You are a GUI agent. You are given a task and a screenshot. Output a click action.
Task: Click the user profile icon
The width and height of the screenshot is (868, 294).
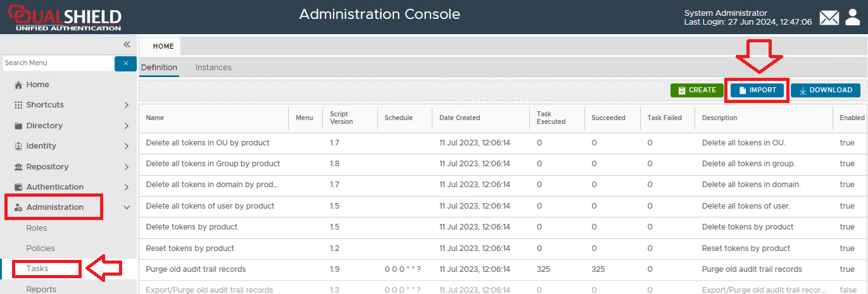pos(852,17)
